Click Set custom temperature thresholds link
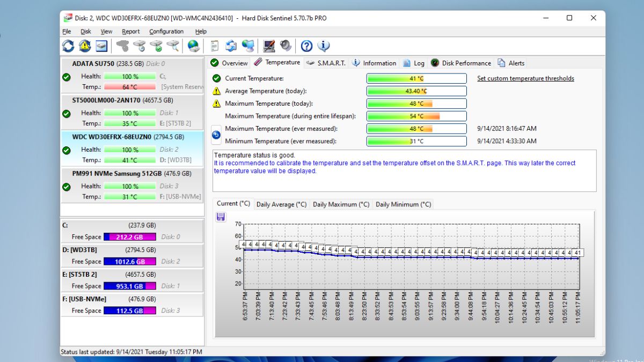644x362 pixels. point(525,78)
